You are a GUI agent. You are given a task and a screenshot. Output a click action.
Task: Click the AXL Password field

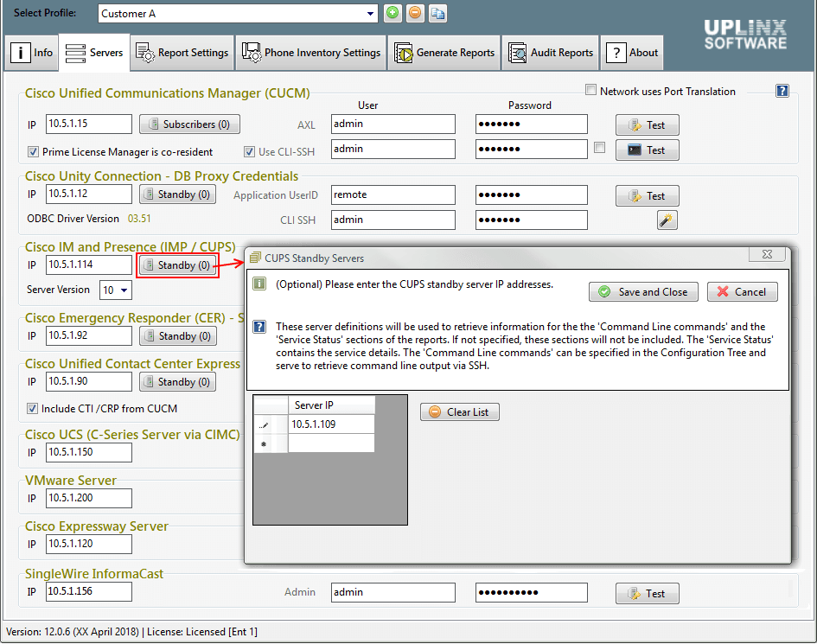(532, 124)
